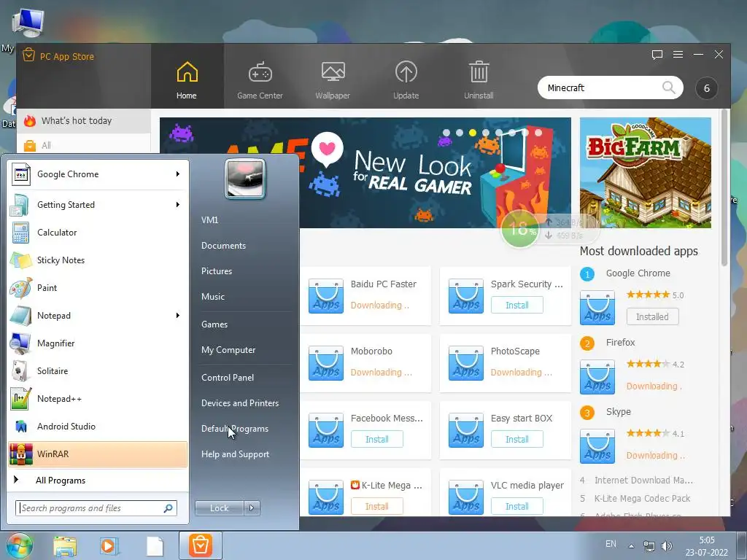Click the Big Farm game thumbnail
The image size is (747, 560).
click(x=645, y=173)
